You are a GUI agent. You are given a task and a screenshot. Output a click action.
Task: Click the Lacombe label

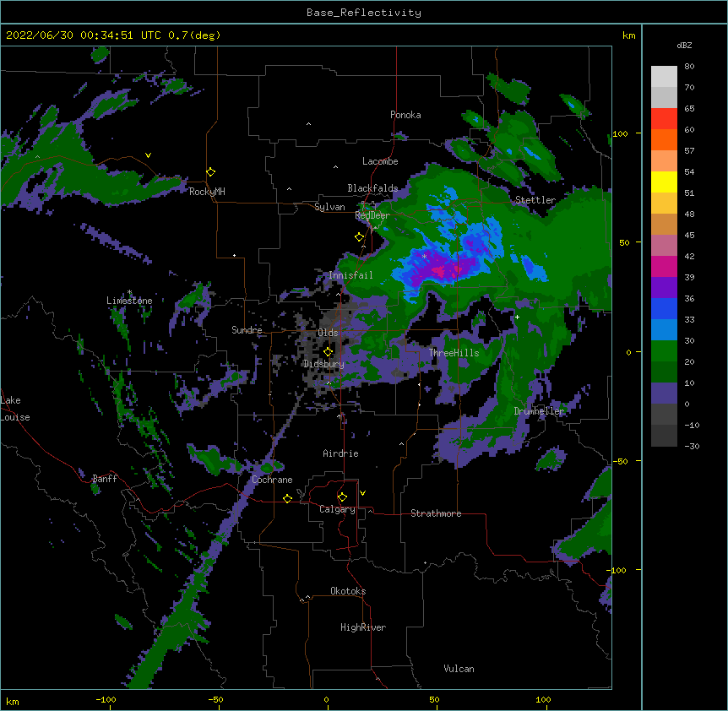click(x=380, y=161)
